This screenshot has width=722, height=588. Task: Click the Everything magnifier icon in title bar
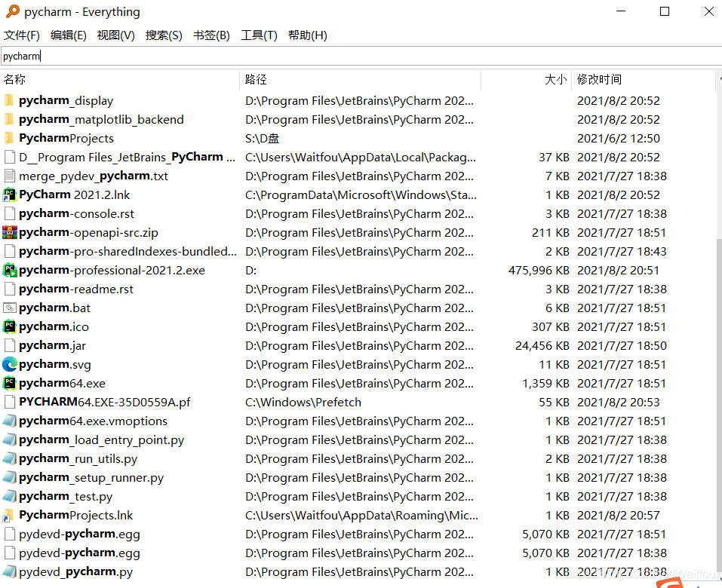(12, 11)
